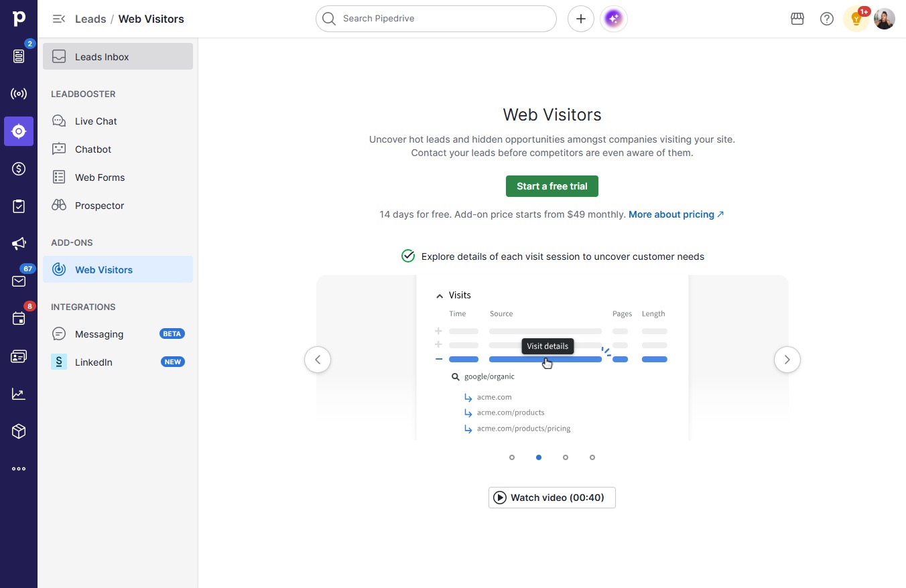Screen dimensions: 906x588
Task: Show next carousel slide
Action: coord(787,360)
